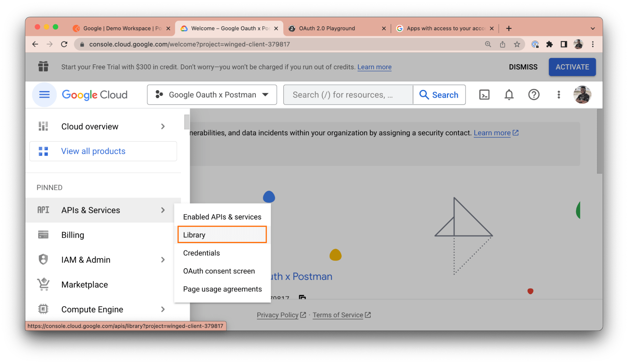Click the ACTIVATE button
This screenshot has height=364, width=628.
pos(572,67)
